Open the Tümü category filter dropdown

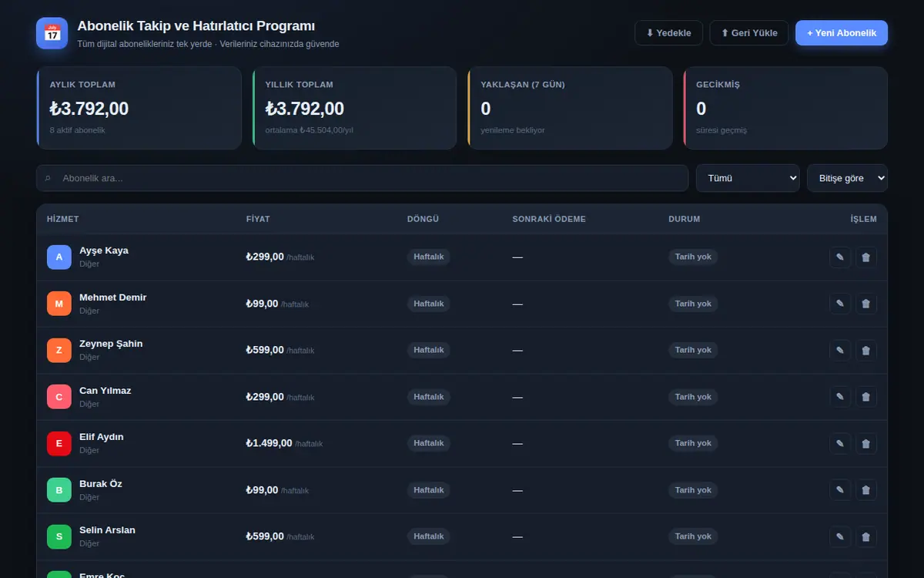coord(748,178)
